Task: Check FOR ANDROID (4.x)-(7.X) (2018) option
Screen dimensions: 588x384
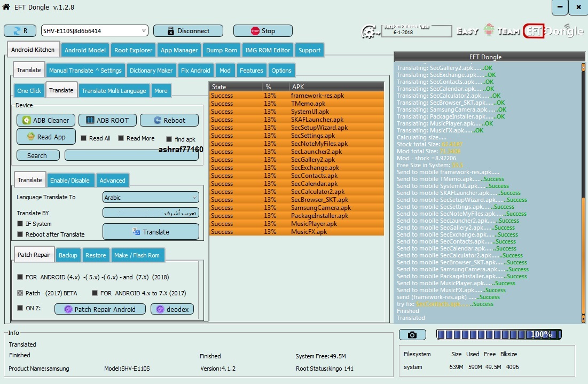Action: pos(20,277)
